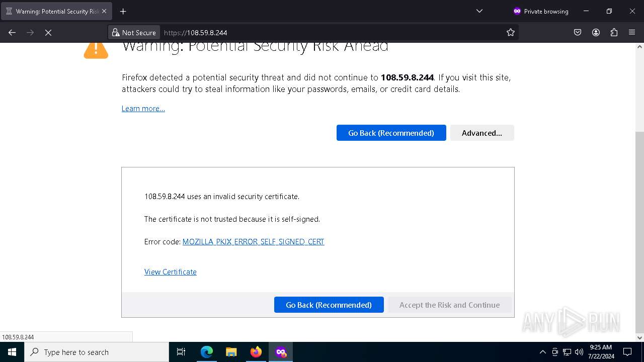The width and height of the screenshot is (644, 362).
Task: Open File Explorer from taskbar
Action: pos(231,352)
